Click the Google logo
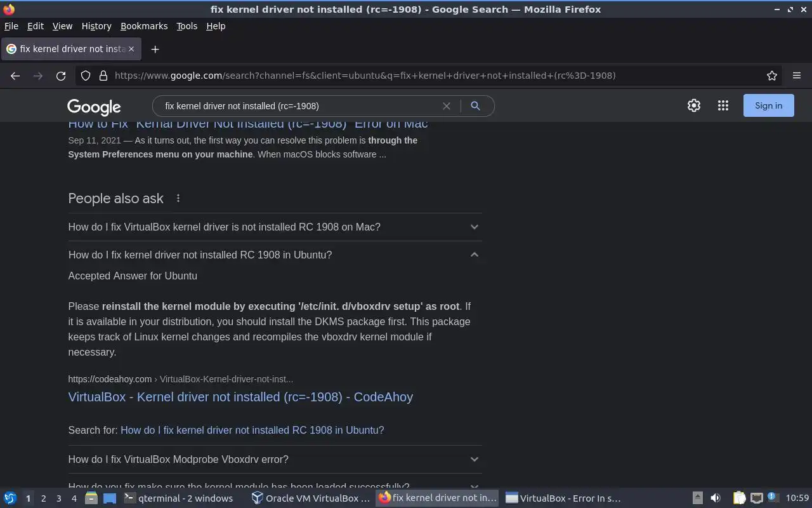This screenshot has height=508, width=812. (94, 107)
